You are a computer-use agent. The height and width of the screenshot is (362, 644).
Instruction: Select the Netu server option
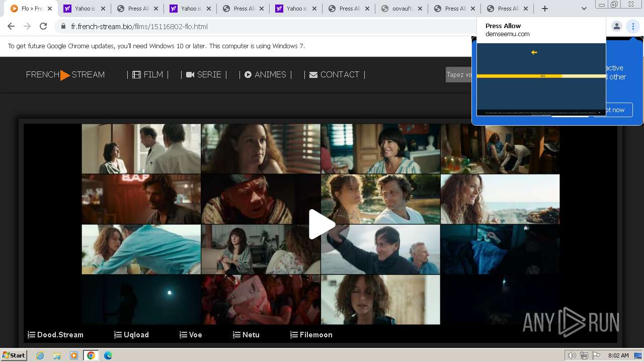(246, 335)
